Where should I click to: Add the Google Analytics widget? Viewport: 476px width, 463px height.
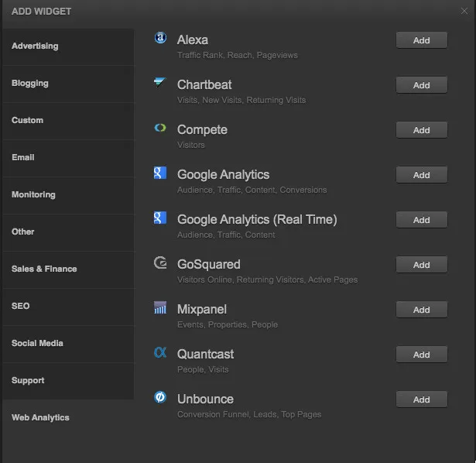(421, 175)
